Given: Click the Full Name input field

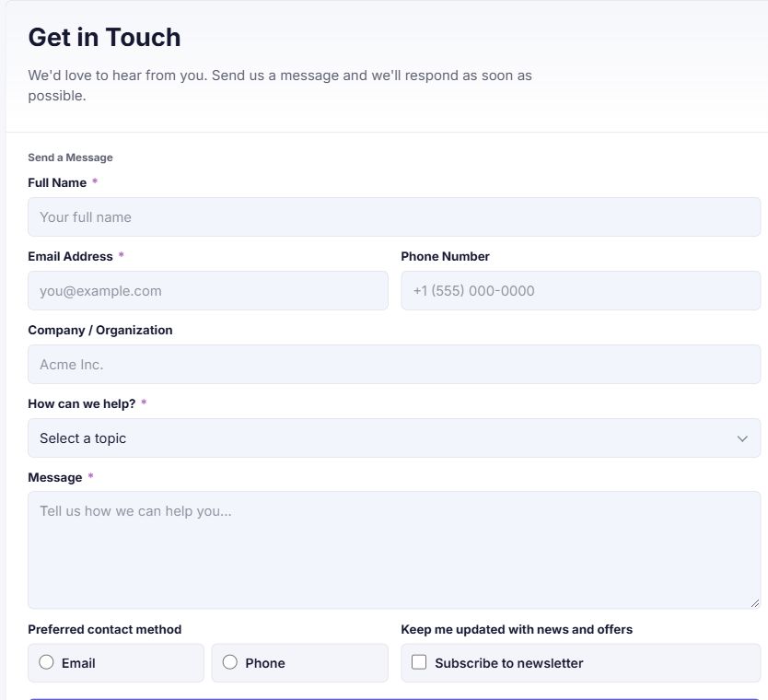Looking at the screenshot, I should click(394, 217).
